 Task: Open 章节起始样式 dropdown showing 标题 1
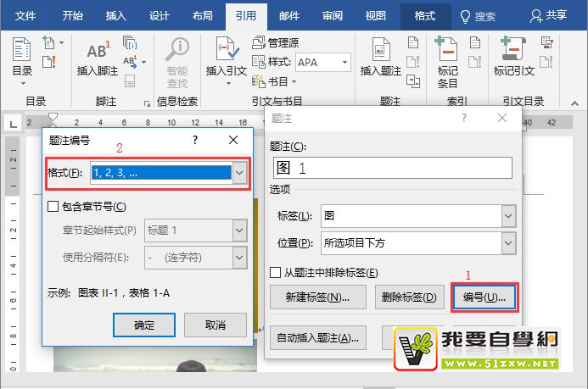[x=239, y=230]
